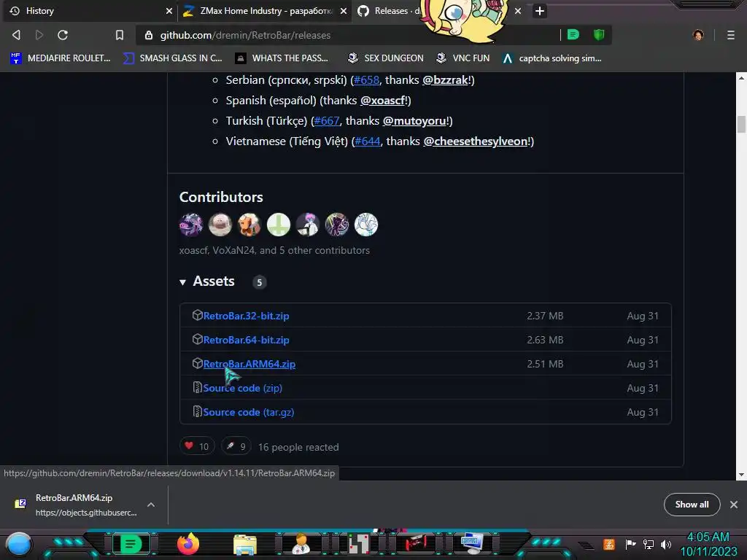Open a new browser tab

539,11
